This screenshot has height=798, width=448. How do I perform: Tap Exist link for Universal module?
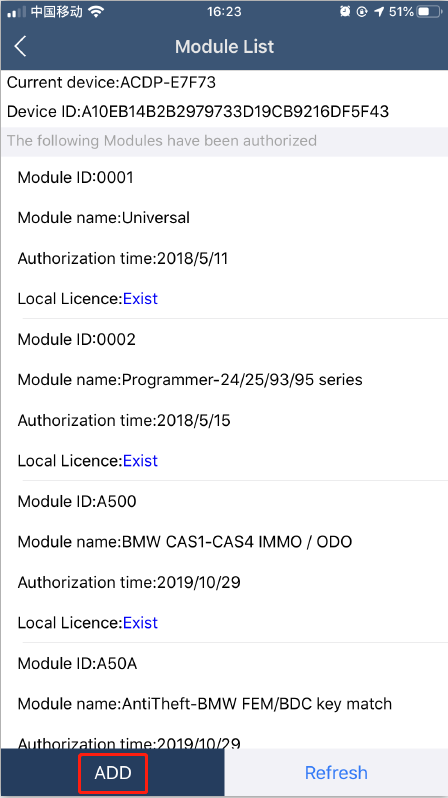(x=141, y=299)
